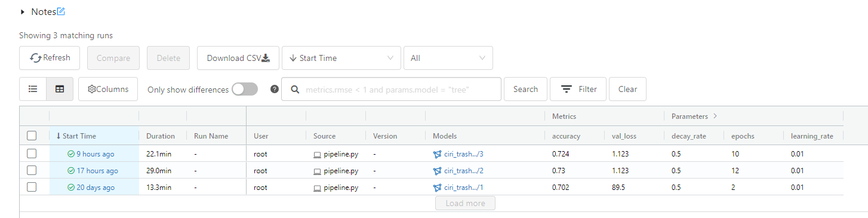868x218 pixels.
Task: Toggle Only show differences switch
Action: pyautogui.click(x=245, y=89)
